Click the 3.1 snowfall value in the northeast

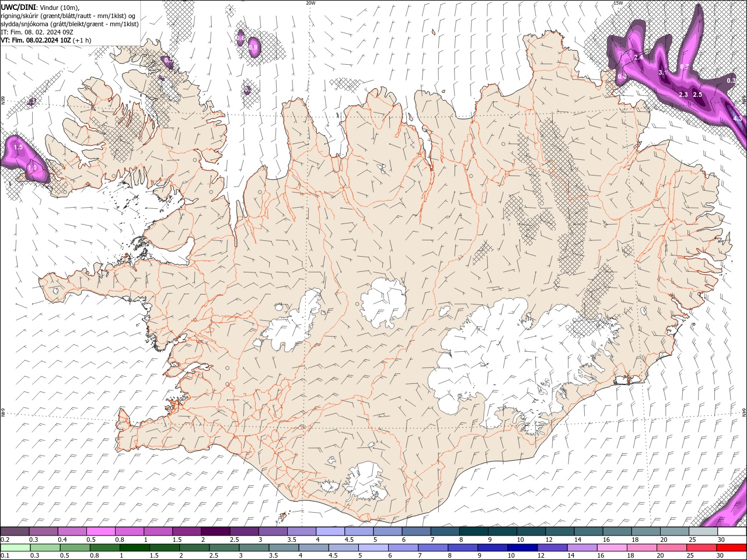point(663,72)
